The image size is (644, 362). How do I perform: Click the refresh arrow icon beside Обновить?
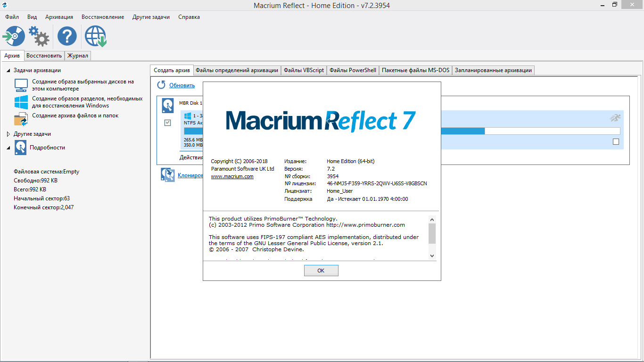click(161, 85)
